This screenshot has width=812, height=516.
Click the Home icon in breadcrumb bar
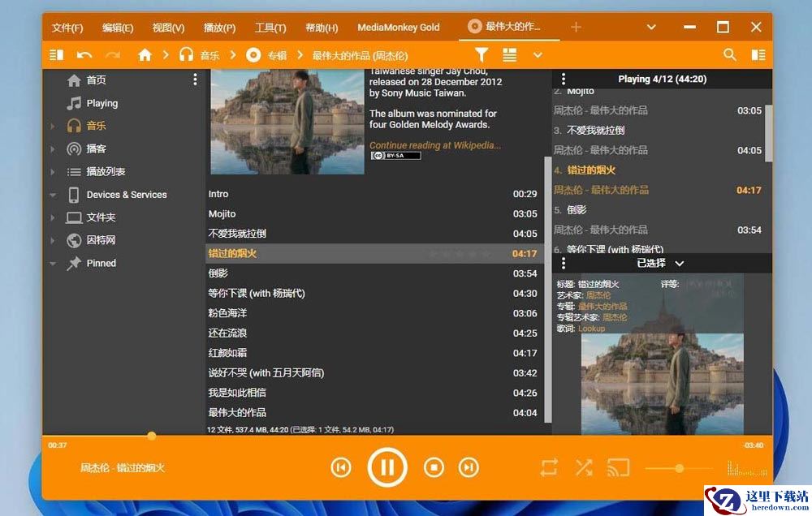(145, 55)
